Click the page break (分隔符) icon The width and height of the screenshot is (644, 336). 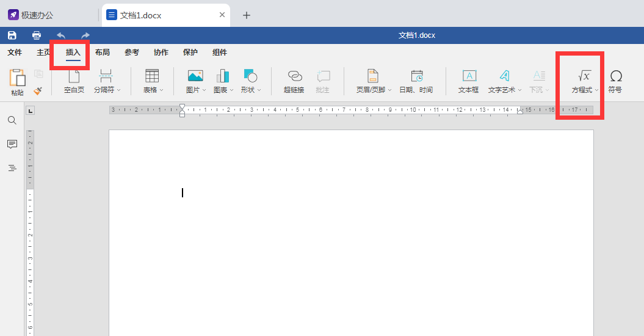pos(105,76)
